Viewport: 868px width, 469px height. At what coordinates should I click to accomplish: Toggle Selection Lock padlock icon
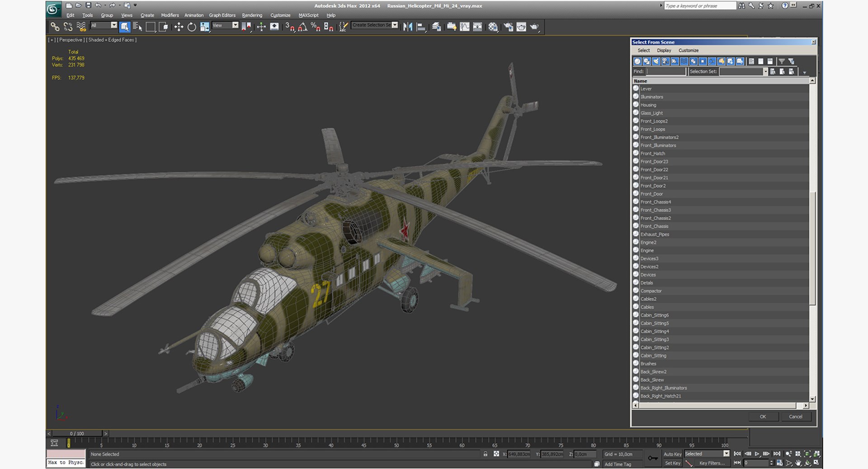coord(486,454)
